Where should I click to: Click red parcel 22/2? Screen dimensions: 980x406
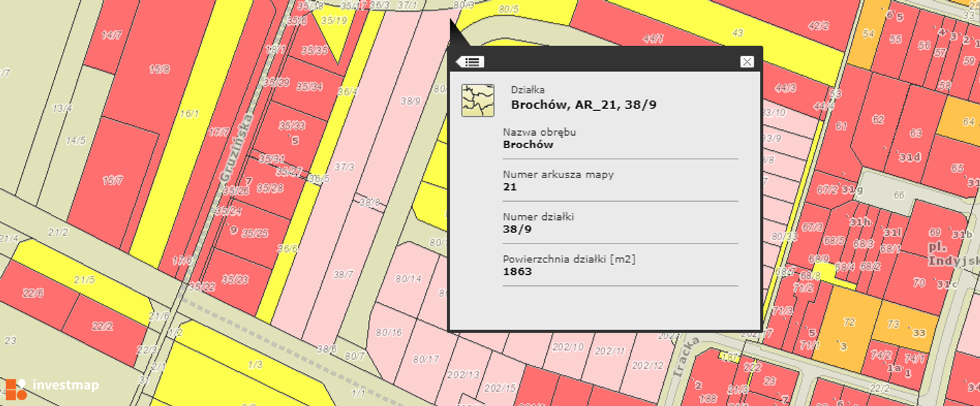[x=103, y=326]
